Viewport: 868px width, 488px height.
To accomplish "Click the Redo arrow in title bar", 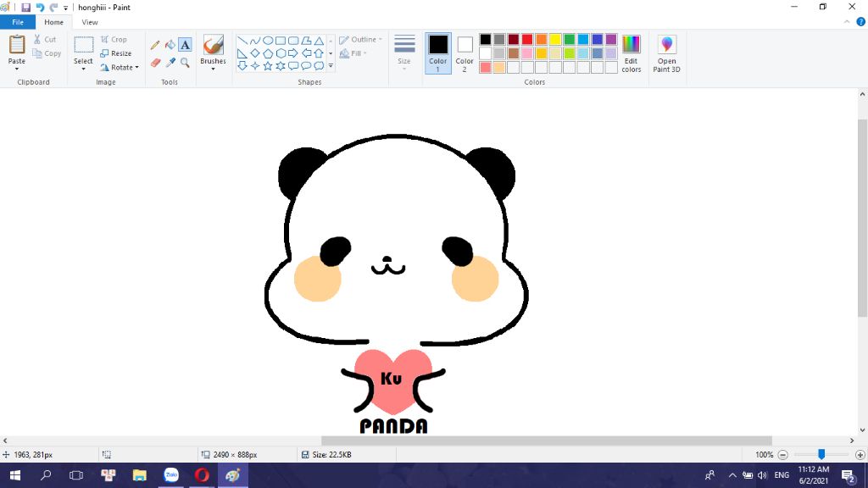I will point(53,8).
